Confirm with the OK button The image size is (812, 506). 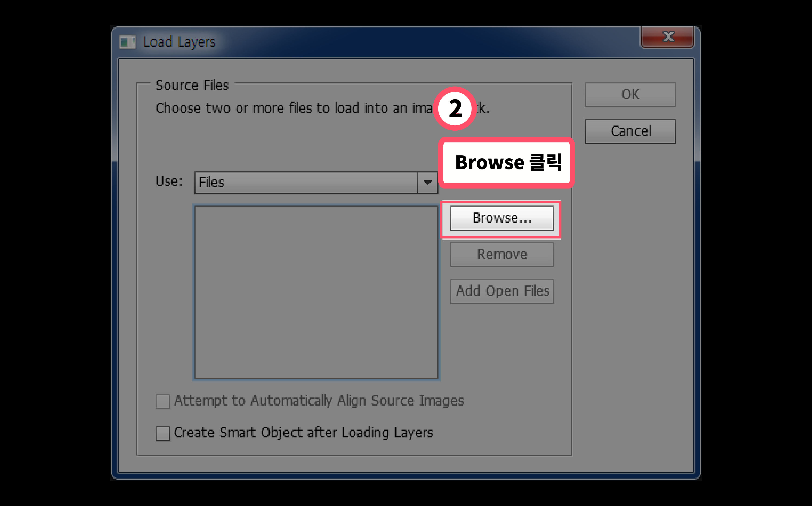click(x=630, y=95)
